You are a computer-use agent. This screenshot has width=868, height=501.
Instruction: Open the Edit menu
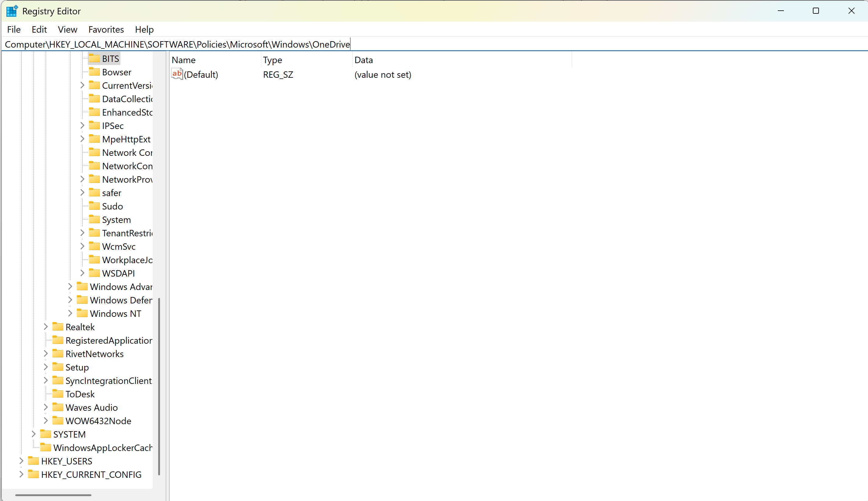coord(39,30)
